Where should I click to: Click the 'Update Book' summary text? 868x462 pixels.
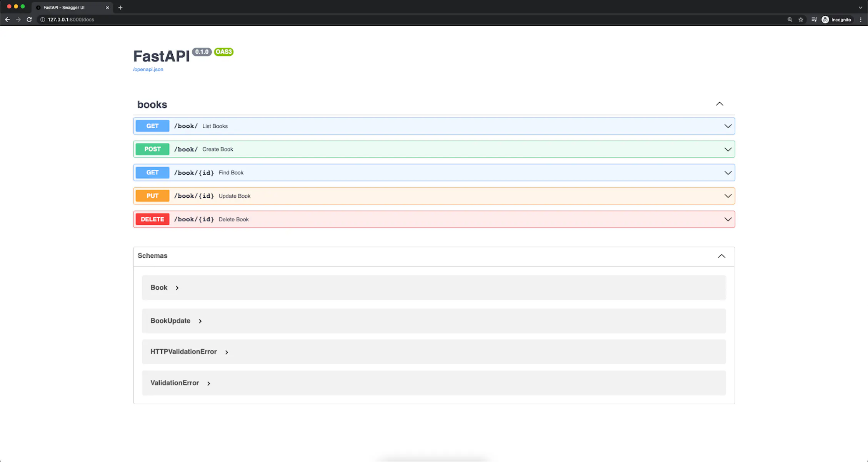click(x=235, y=196)
